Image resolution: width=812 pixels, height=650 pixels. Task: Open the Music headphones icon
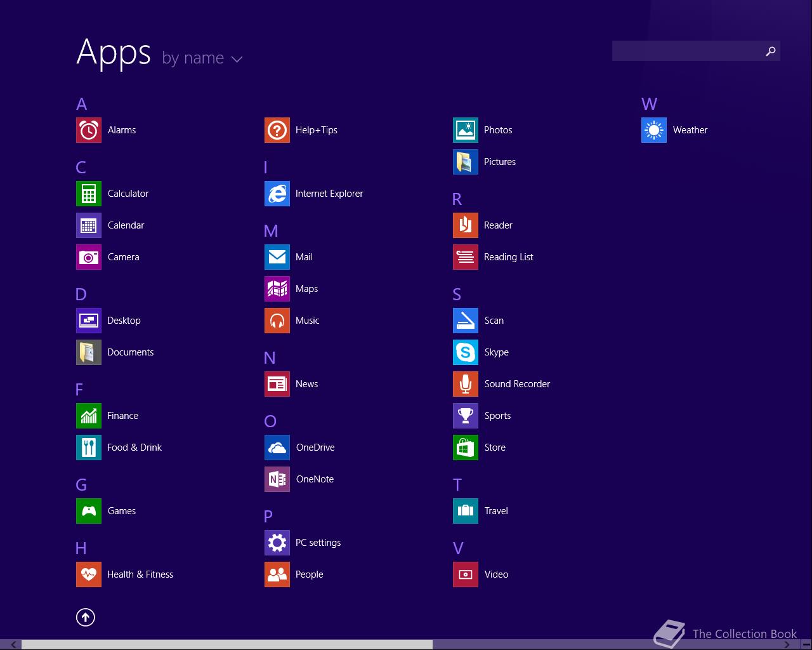277,321
